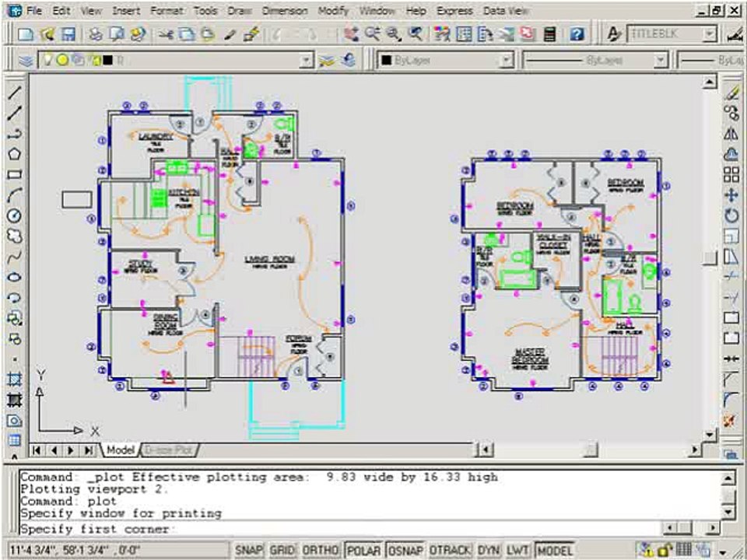Click the Copy Object tool
Image resolution: width=747 pixels, height=560 pixels.
731,114
